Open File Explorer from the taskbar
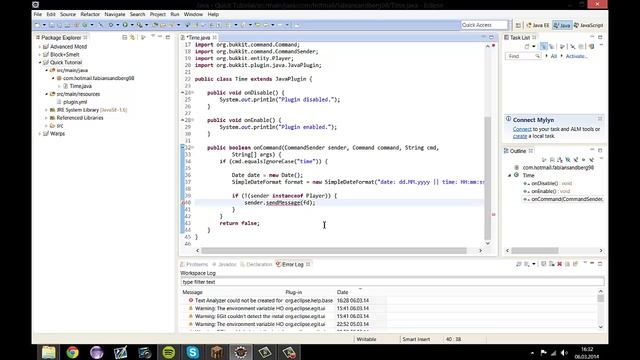640x360 pixels. [48, 352]
